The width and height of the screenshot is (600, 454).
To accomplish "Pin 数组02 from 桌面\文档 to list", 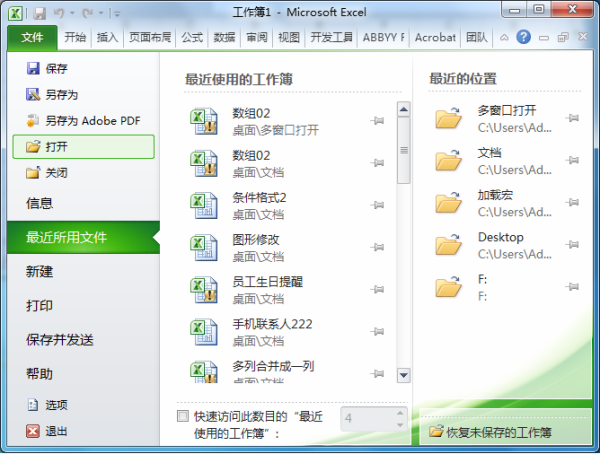I will pos(377,163).
